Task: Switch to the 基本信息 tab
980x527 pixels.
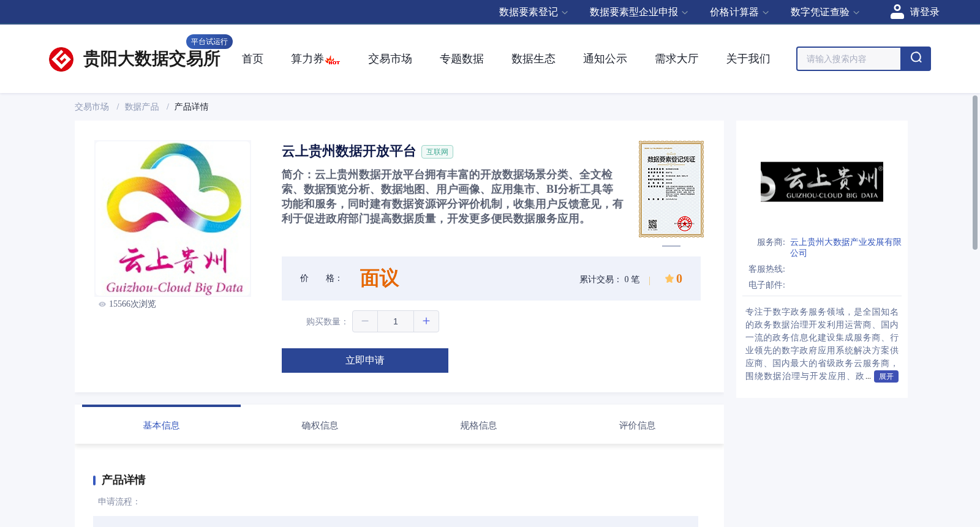Action: pyautogui.click(x=161, y=425)
